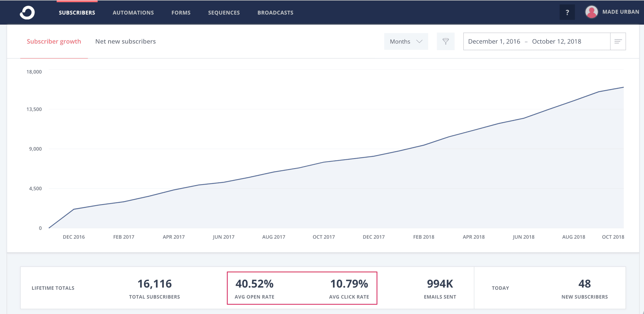
Task: Click the October 12, 2018 end date
Action: pyautogui.click(x=557, y=41)
